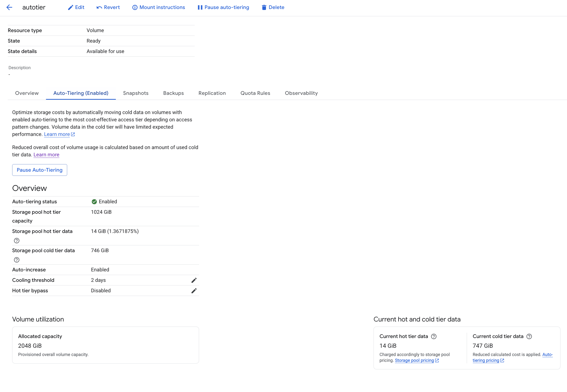
Task: Click Revert in the top toolbar
Action: 108,7
